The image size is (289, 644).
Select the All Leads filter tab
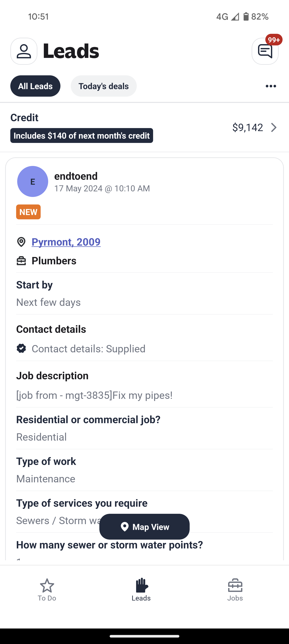[x=35, y=86]
